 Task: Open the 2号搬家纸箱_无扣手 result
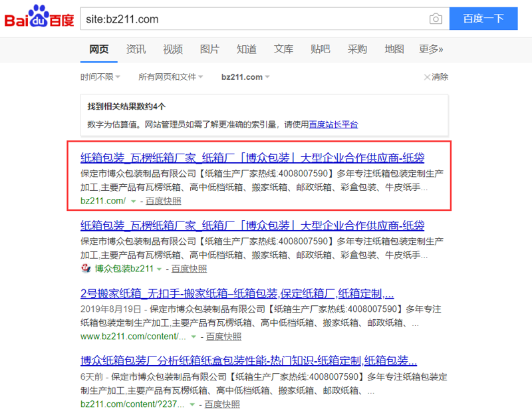(x=237, y=293)
